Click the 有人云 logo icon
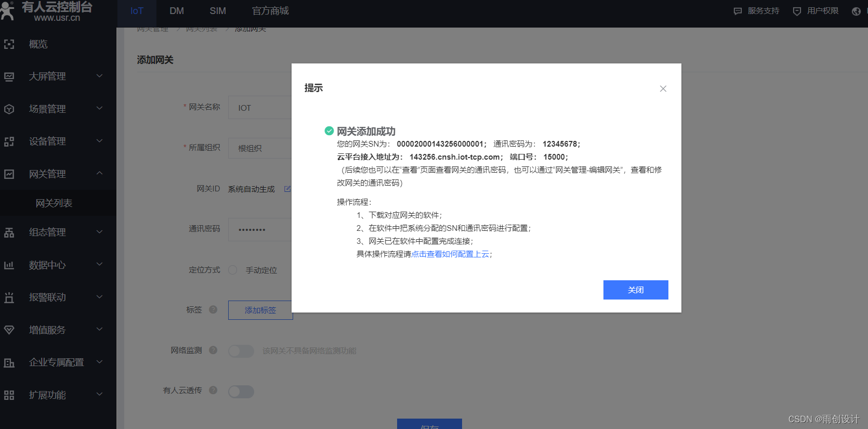Image resolution: width=868 pixels, height=429 pixels. 8,10
